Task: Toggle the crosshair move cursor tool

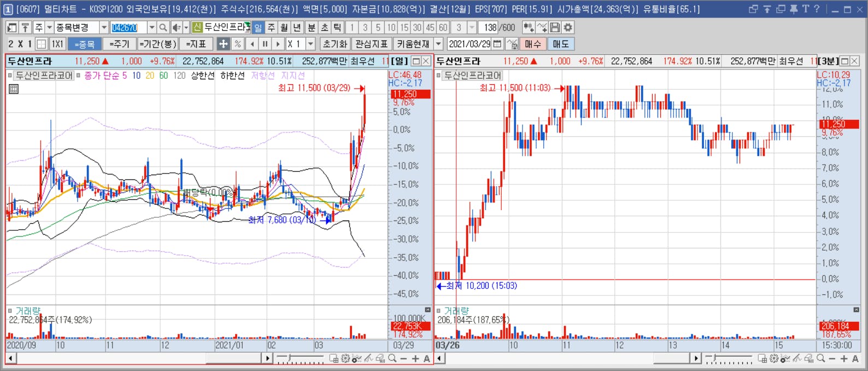Action: coord(224,44)
